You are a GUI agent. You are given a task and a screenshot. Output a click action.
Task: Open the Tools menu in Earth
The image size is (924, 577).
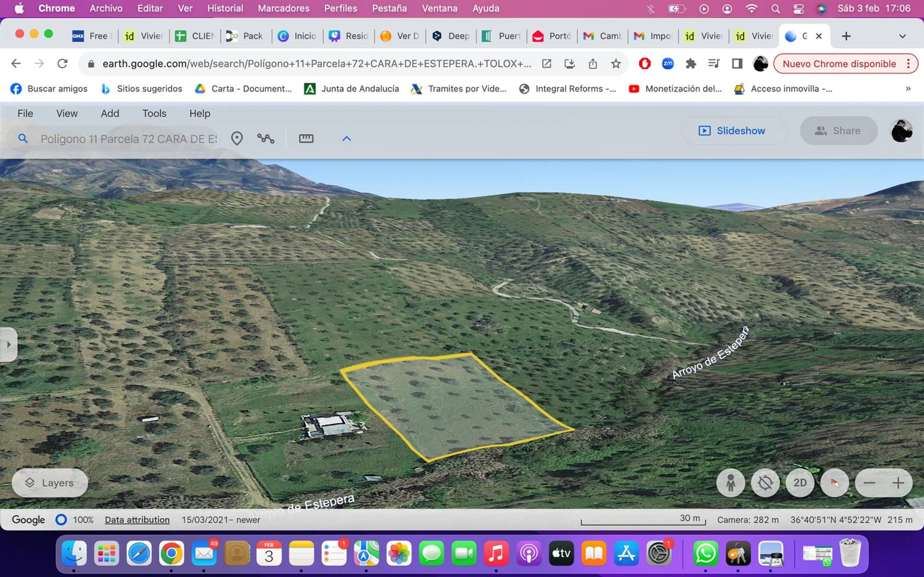(x=154, y=113)
